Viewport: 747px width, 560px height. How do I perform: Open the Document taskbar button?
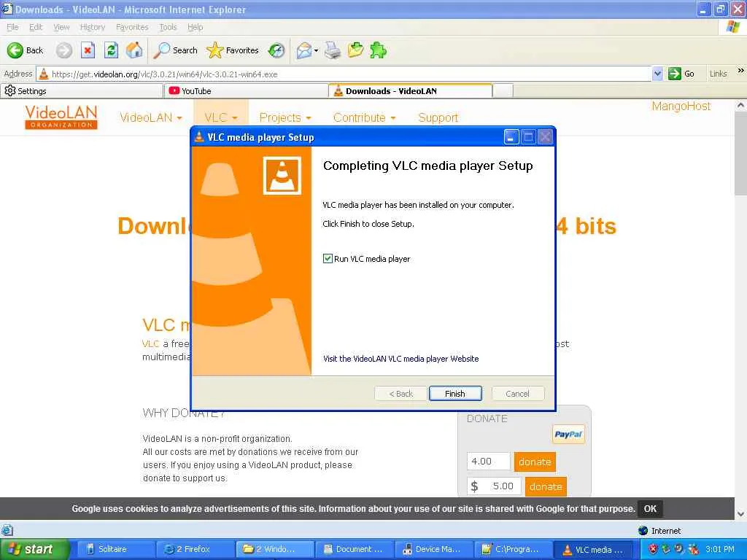pyautogui.click(x=354, y=549)
